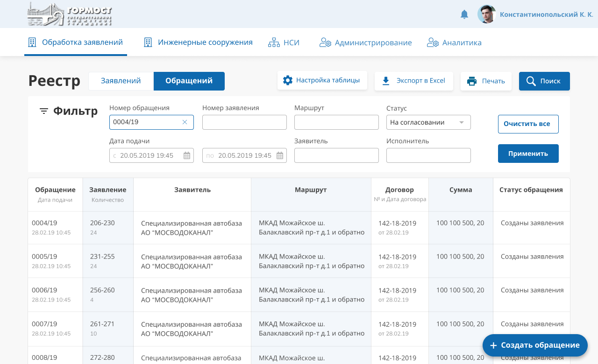This screenshot has height=364, width=598.
Task: Click user-gear icon beside Аналитика
Action: 433,42
